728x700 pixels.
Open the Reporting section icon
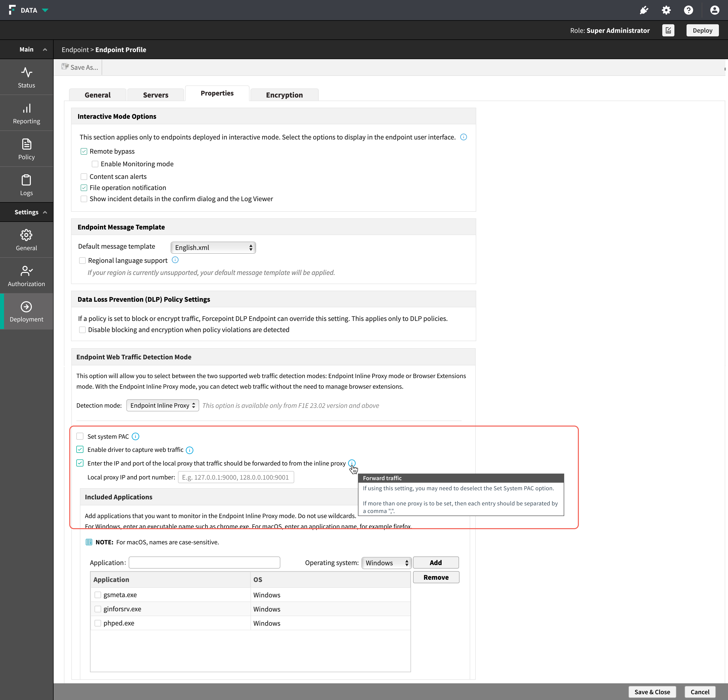click(x=26, y=108)
